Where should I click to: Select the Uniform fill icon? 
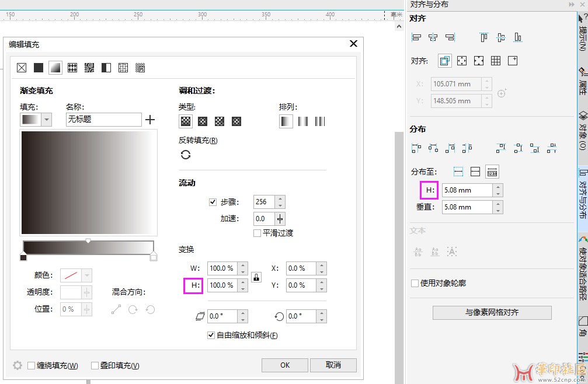[x=39, y=68]
